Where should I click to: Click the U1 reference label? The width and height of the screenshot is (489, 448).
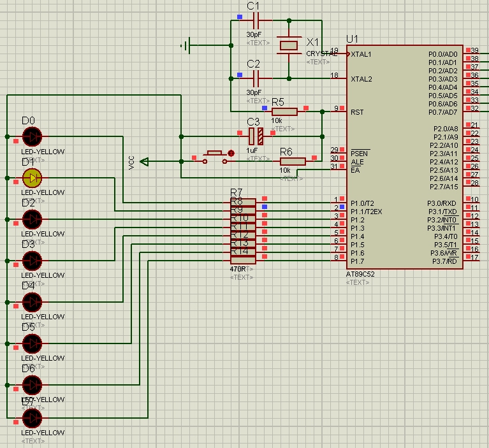point(352,39)
